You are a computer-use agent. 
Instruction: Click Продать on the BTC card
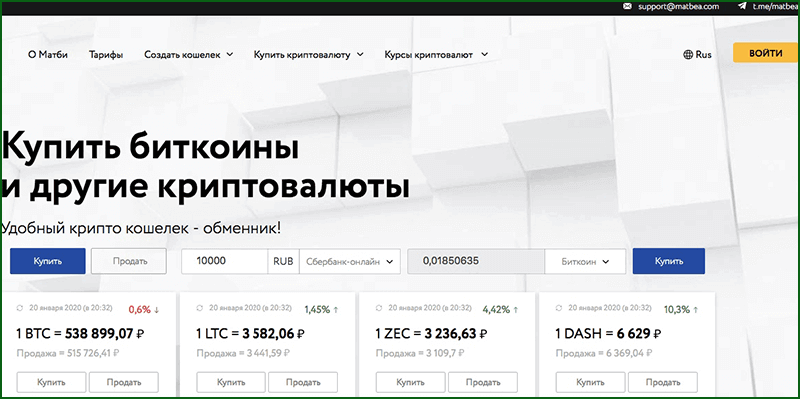(x=124, y=382)
